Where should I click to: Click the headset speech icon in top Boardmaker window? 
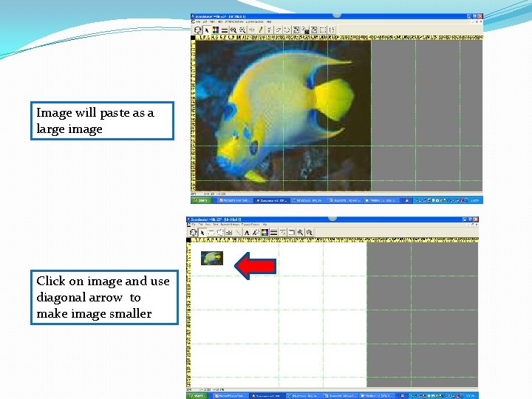coord(197,30)
